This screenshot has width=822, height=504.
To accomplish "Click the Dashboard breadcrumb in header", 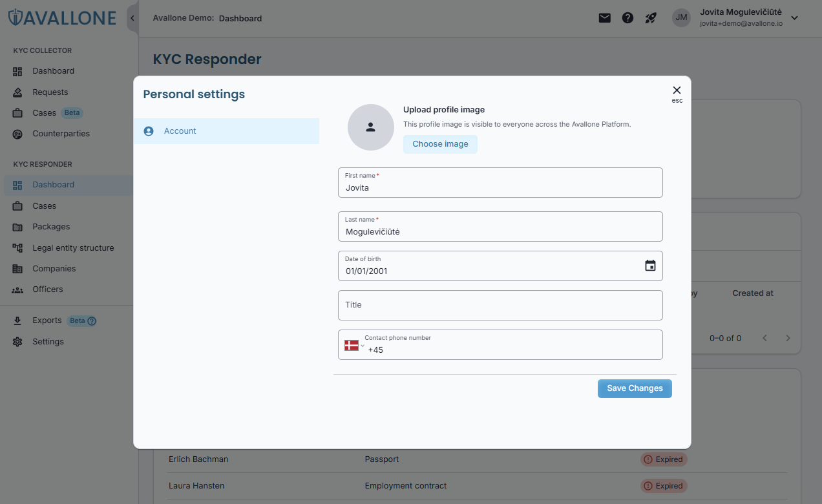I will pyautogui.click(x=240, y=18).
